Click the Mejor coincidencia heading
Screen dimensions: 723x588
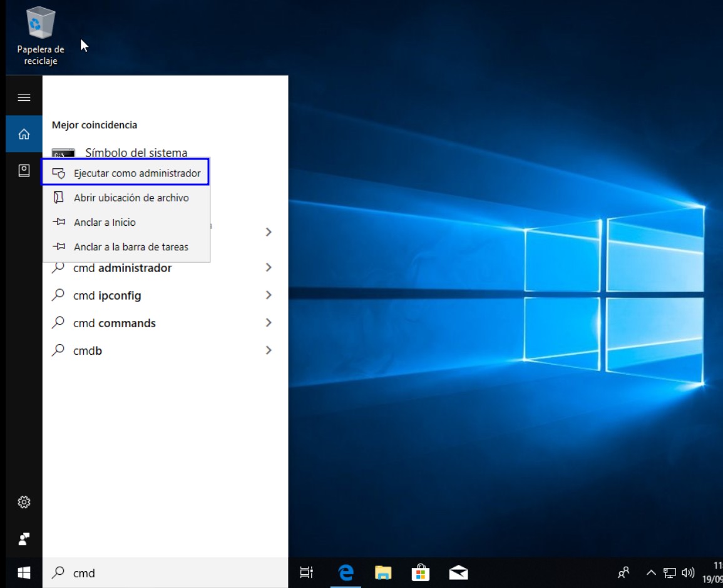[95, 125]
